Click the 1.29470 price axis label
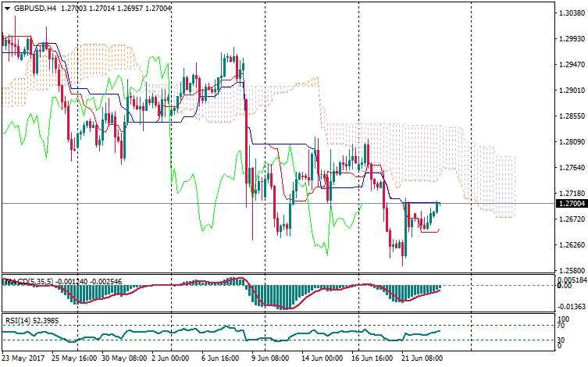 click(571, 65)
